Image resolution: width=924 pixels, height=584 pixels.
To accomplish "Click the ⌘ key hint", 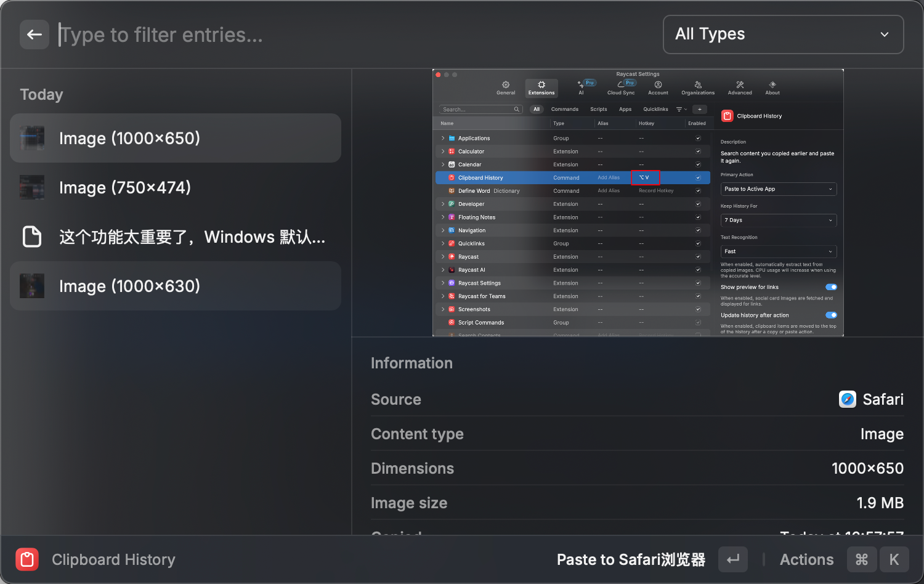I will pyautogui.click(x=862, y=559).
